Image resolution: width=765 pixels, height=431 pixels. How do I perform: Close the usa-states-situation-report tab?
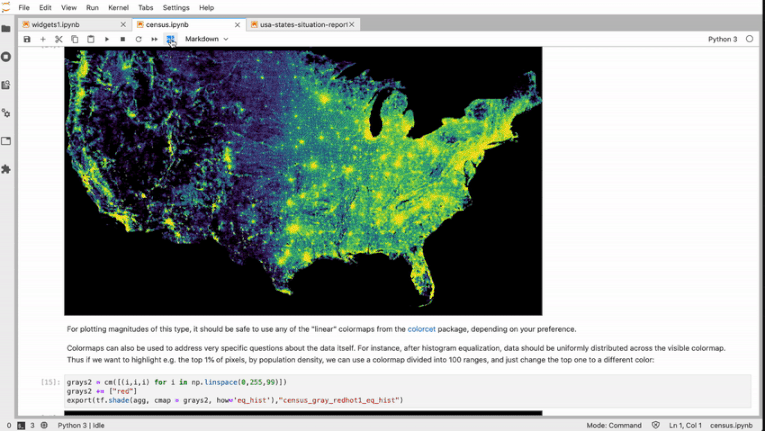tap(352, 24)
